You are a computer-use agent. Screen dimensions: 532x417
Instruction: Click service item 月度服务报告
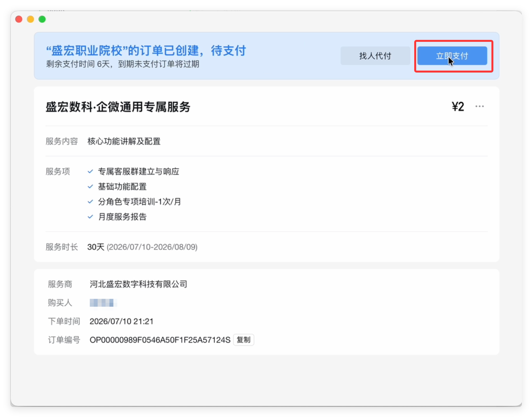(x=122, y=217)
